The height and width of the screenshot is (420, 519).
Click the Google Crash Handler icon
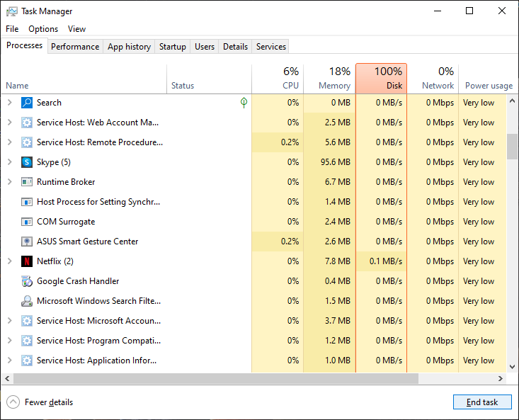[x=27, y=281]
